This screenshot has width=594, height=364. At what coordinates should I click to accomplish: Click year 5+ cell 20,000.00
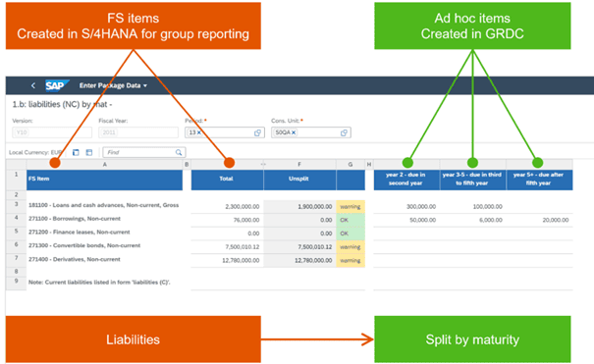[x=539, y=220]
